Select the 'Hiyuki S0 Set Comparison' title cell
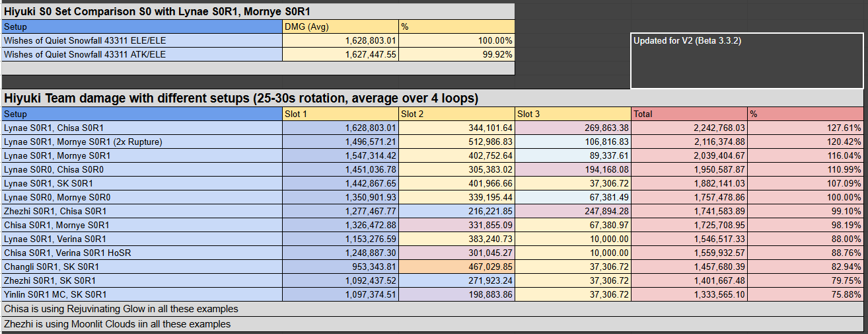The width and height of the screenshot is (868, 334). (x=258, y=11)
